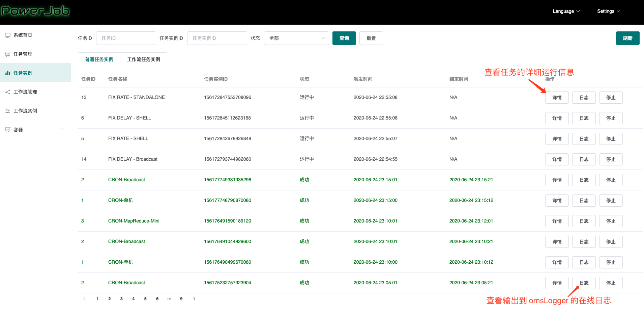Open the 系统首页 home icon in sidebar
Screen dimensions: 644x314
pyautogui.click(x=8, y=35)
